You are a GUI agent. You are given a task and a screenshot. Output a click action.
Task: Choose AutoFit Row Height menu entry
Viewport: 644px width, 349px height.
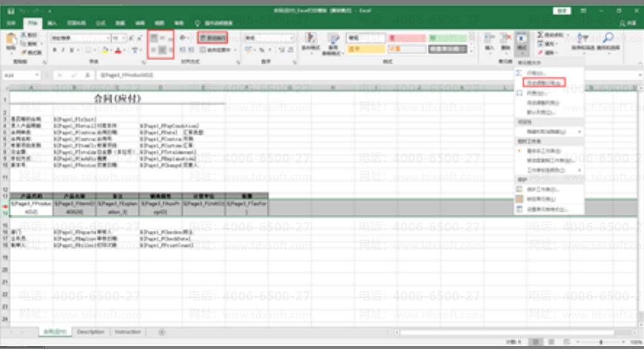point(544,83)
